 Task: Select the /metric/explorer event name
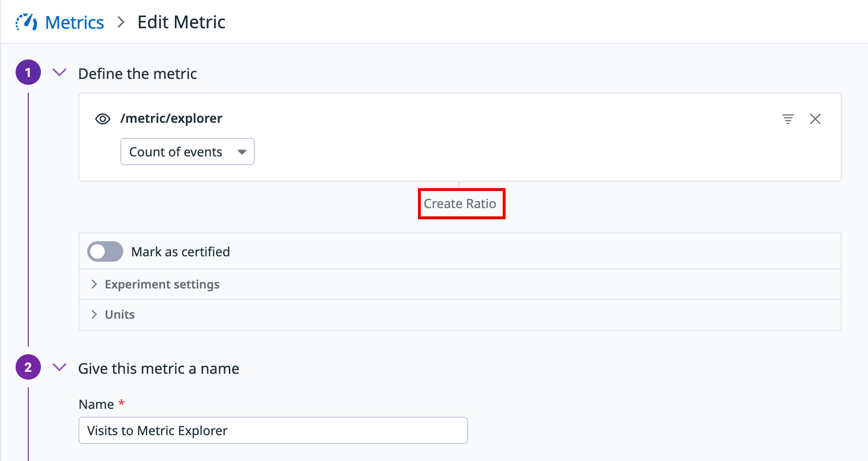click(171, 118)
